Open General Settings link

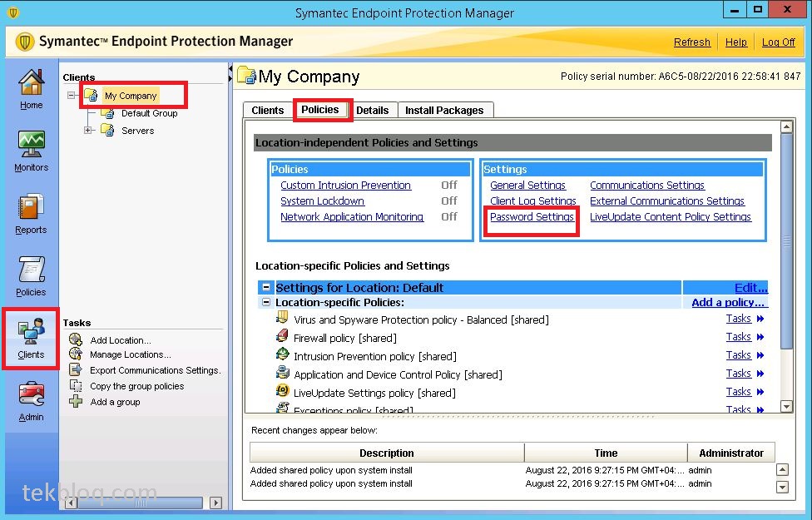(x=527, y=185)
